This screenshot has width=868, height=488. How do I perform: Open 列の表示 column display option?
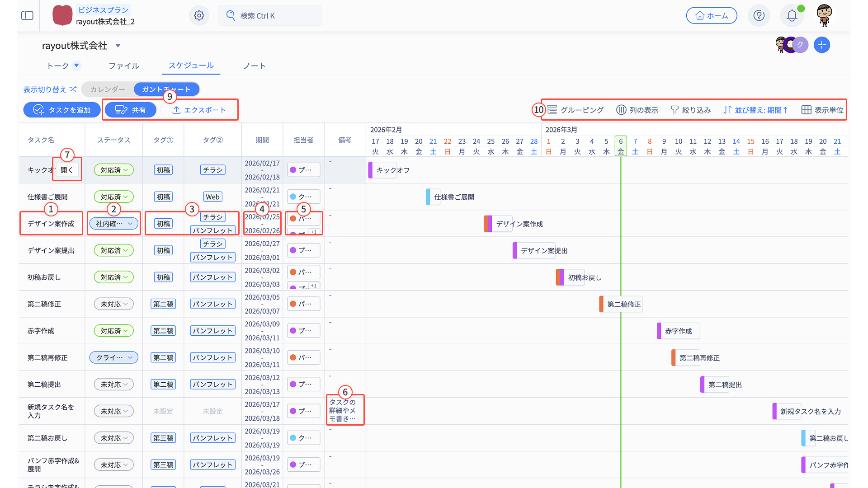click(637, 110)
